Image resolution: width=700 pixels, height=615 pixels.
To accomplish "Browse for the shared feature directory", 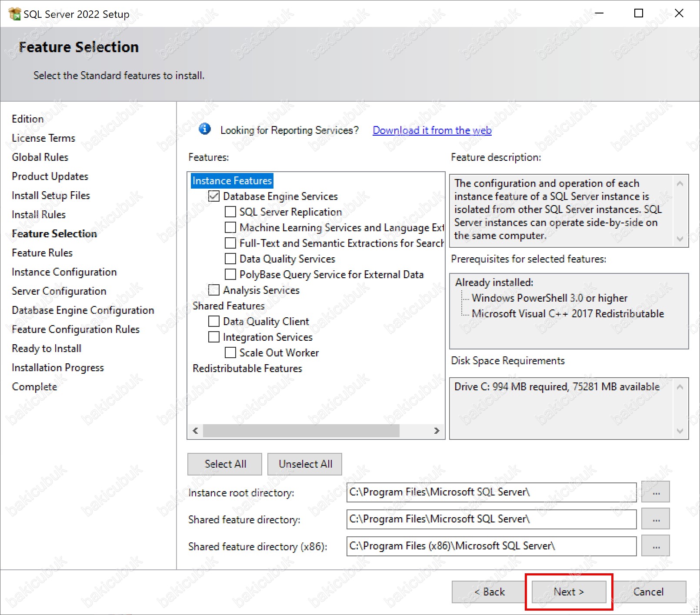I will pyautogui.click(x=656, y=519).
